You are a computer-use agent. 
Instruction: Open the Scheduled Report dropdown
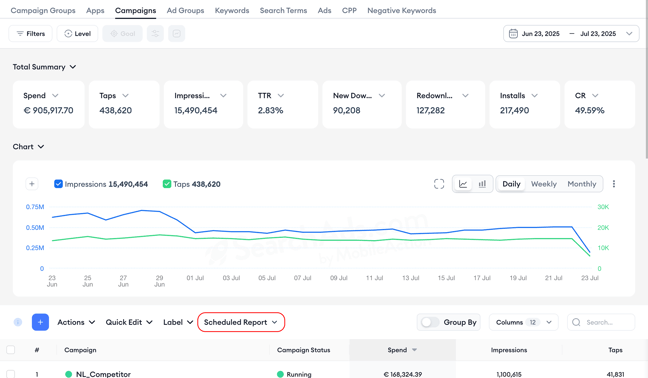pyautogui.click(x=241, y=322)
